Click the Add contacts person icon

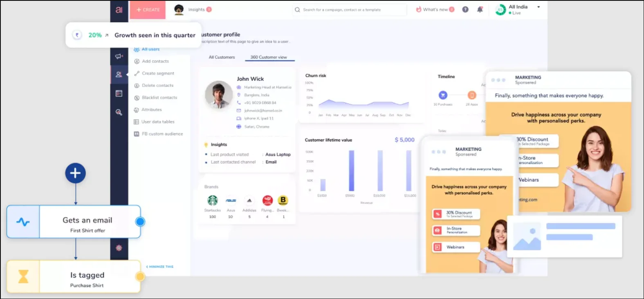coord(137,61)
